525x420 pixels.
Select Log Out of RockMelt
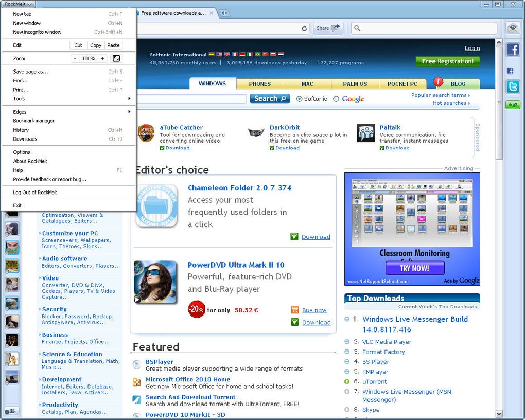(x=68, y=192)
